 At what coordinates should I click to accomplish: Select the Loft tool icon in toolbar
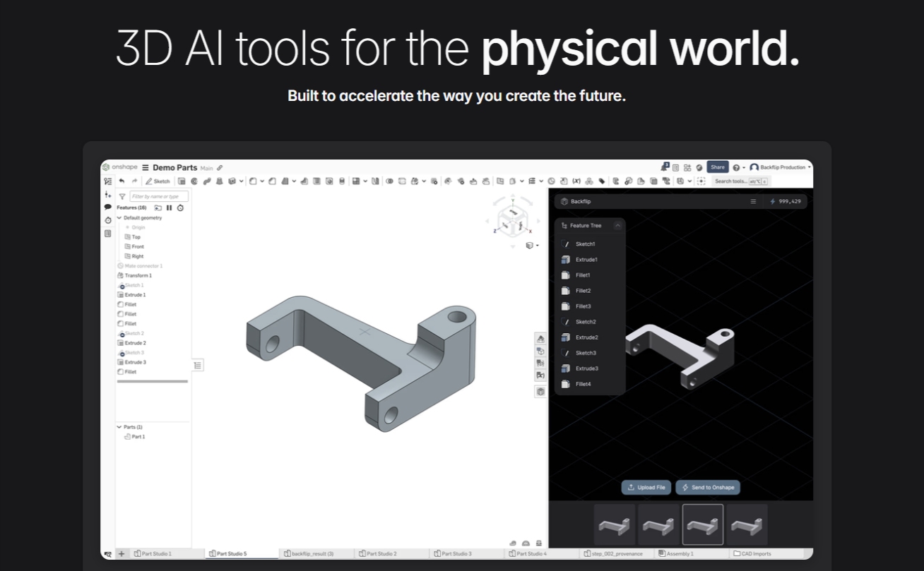219,181
